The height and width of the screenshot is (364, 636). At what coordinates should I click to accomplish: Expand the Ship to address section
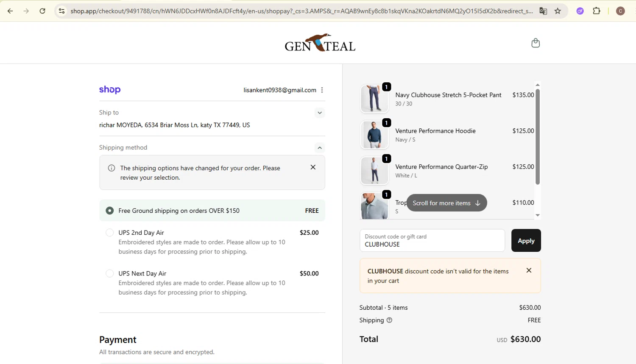(320, 113)
